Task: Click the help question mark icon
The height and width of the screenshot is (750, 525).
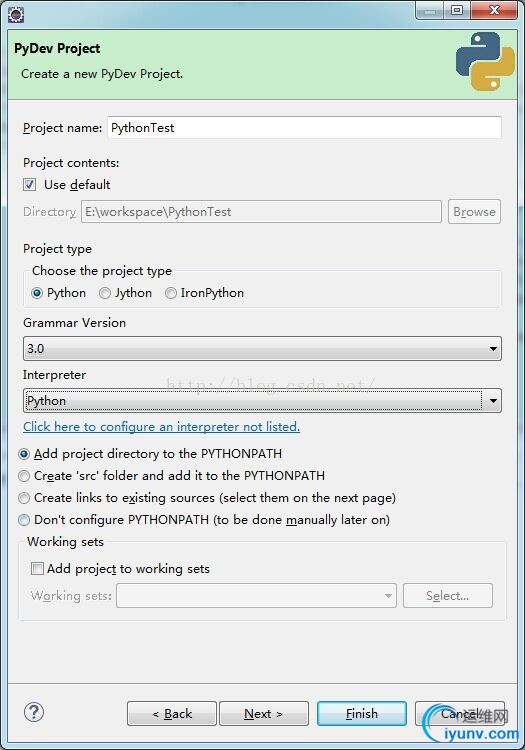Action: coord(33,712)
